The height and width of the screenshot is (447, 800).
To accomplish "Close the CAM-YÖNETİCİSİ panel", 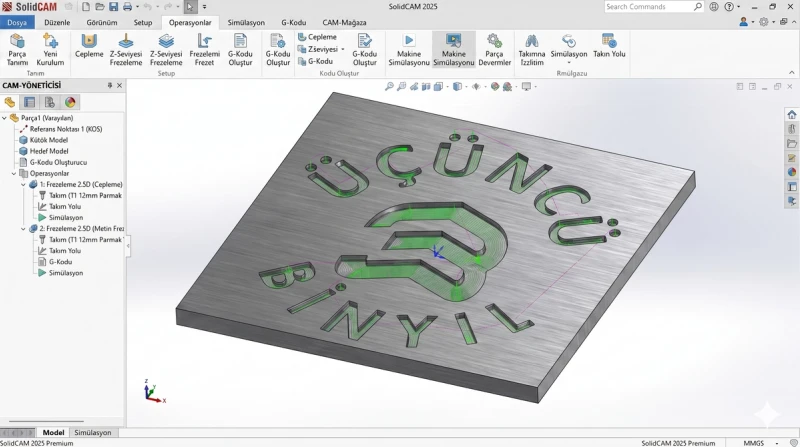I will click(119, 85).
